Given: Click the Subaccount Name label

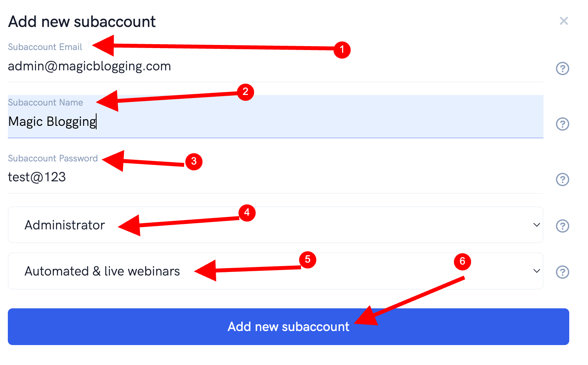Looking at the screenshot, I should [x=45, y=102].
